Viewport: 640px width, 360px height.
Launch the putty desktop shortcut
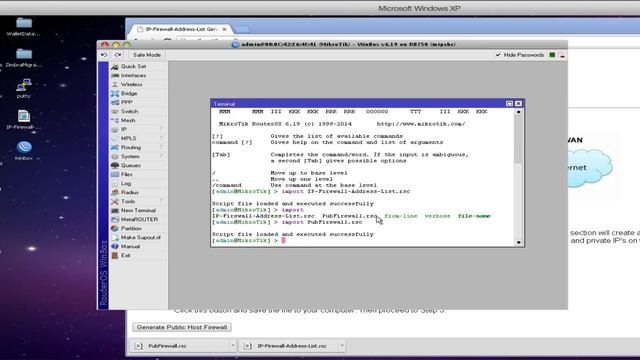tap(24, 89)
